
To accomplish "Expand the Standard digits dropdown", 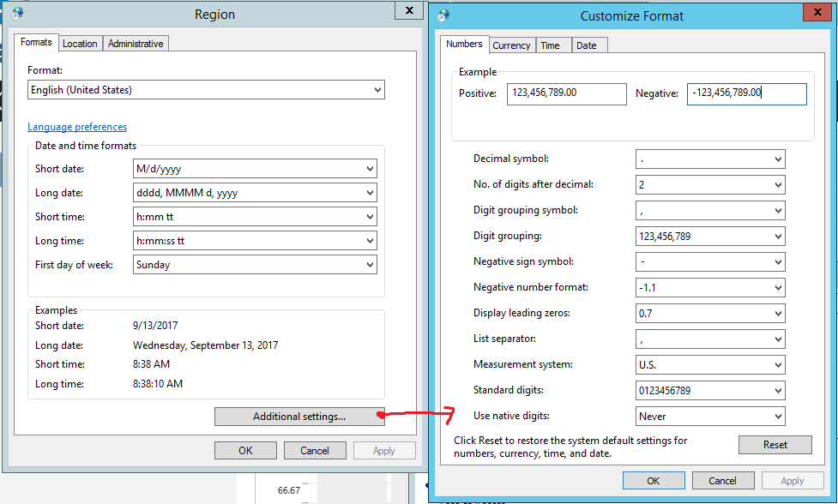I will point(710,390).
